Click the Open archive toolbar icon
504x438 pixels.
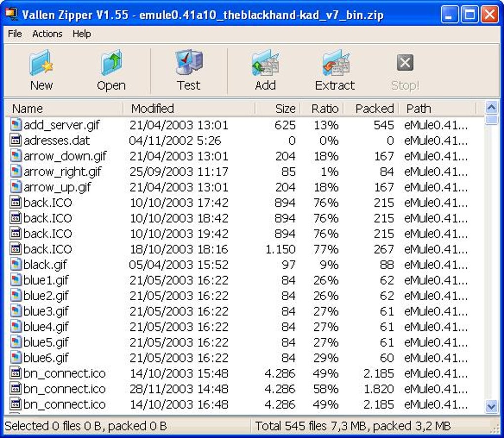point(111,63)
